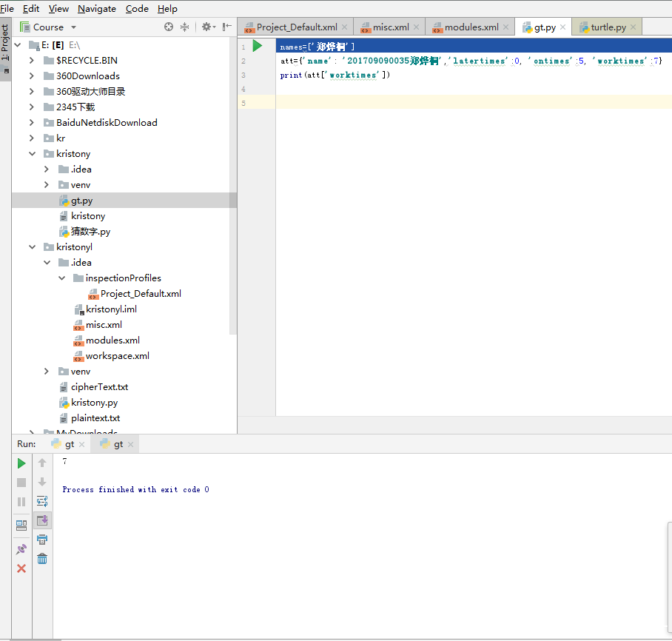Screen dimensions: 672x641
Task: Toggle the Pin Tab pushpin icon
Action: click(x=21, y=549)
